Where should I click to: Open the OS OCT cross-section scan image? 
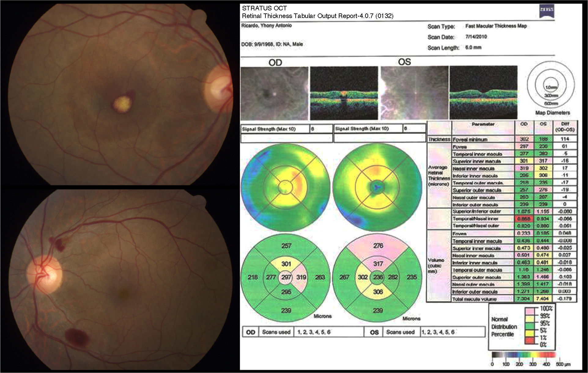483,93
